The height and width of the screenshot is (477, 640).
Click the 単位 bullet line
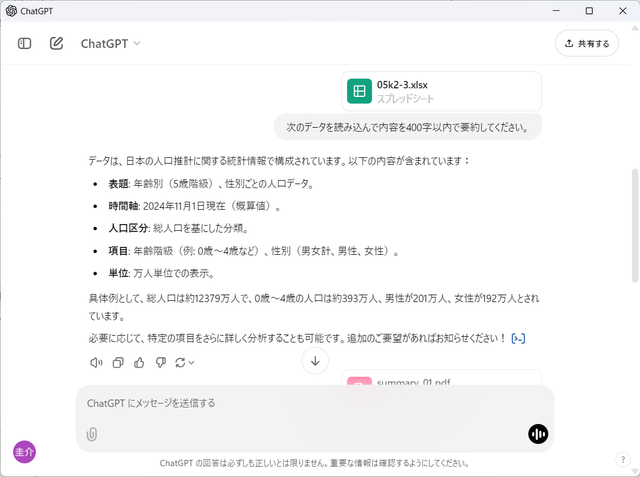click(x=162, y=273)
